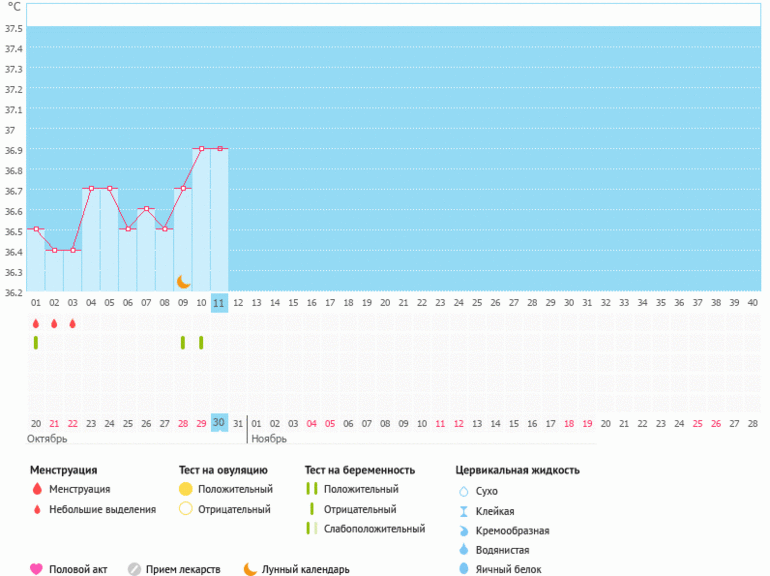Select the hollow circle for negative ovulation test

coord(185,509)
